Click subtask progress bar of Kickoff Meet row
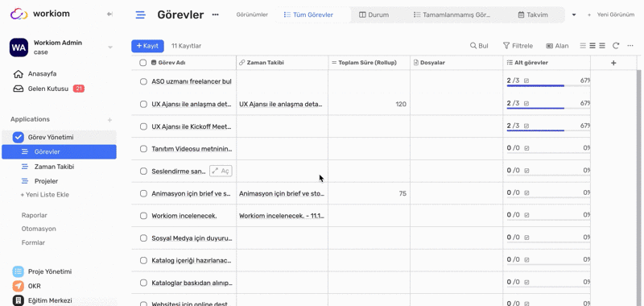Screen dimensions: 644x306 click(548, 130)
